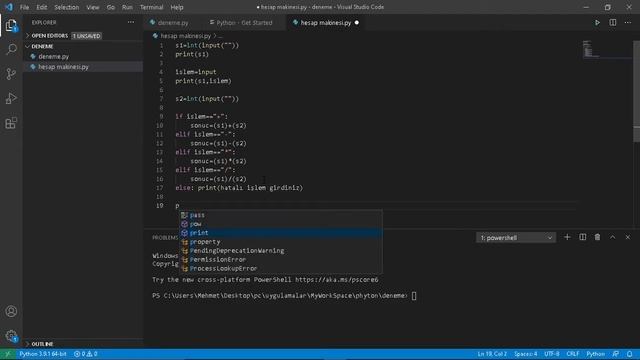640x360 pixels.
Task: Split the terminal panel
Action: (582, 237)
